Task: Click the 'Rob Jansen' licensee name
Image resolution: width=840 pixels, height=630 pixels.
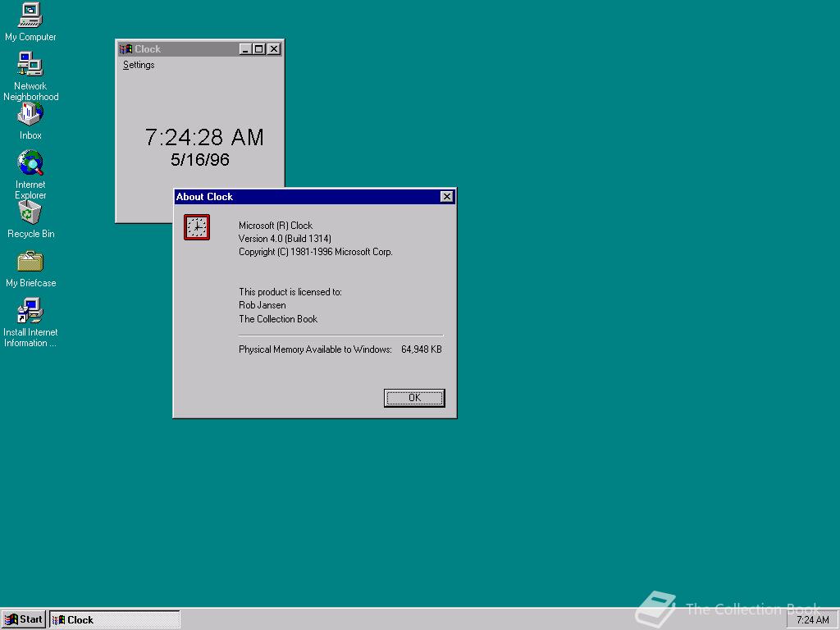Action: (x=262, y=305)
